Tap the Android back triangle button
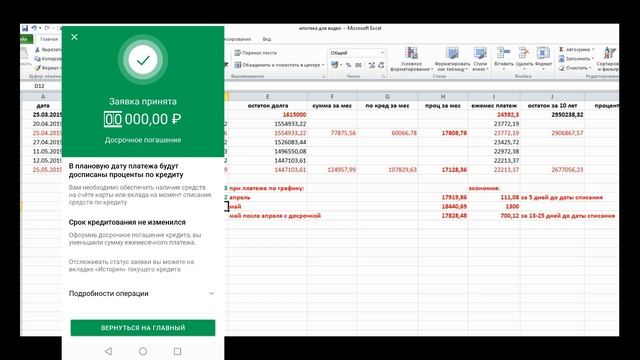 [x=108, y=351]
